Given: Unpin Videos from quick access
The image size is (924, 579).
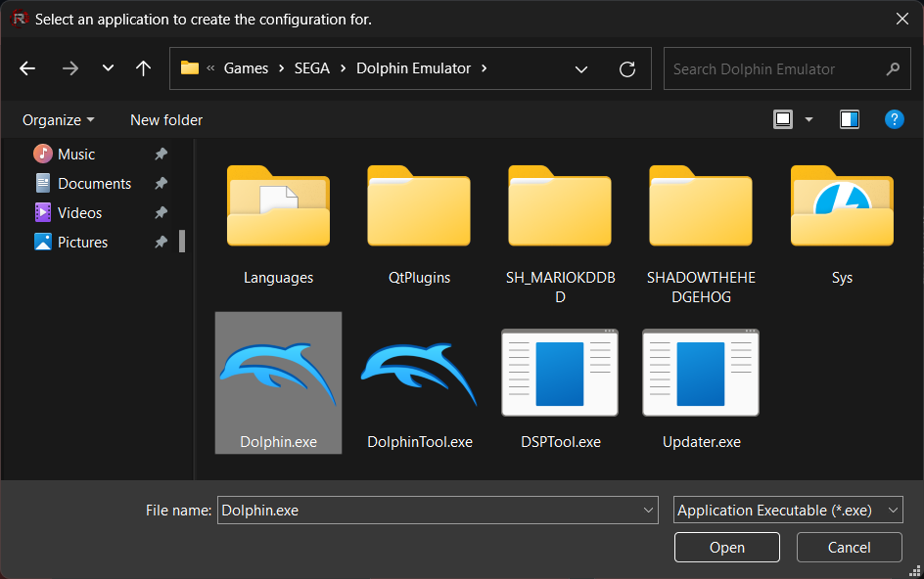Looking at the screenshot, I should point(161,212).
